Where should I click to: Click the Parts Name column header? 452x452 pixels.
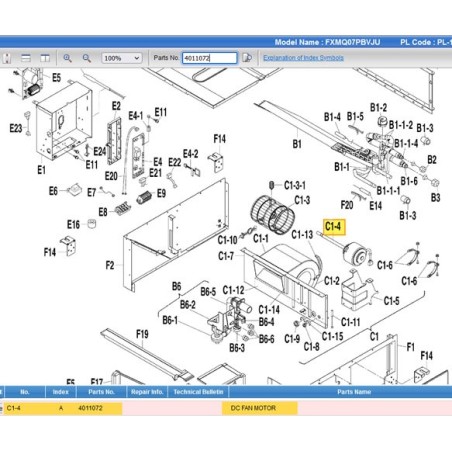(354, 392)
